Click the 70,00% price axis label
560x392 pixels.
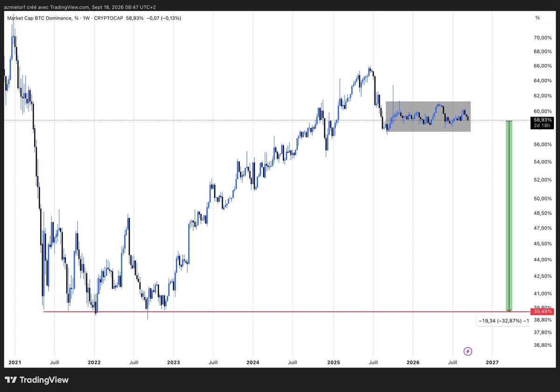(543, 37)
